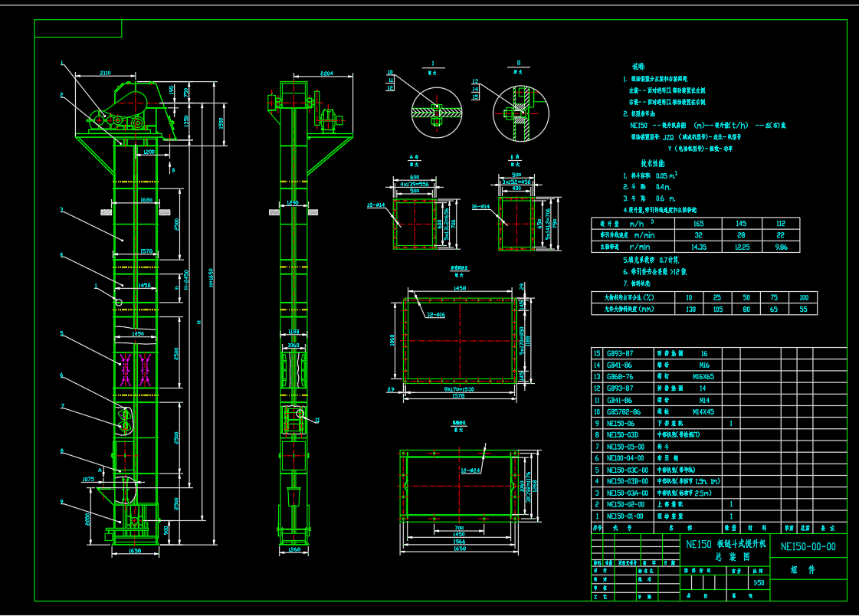Click the NE150-03D entry in parts list
This screenshot has width=859, height=616.
pyautogui.click(x=622, y=435)
